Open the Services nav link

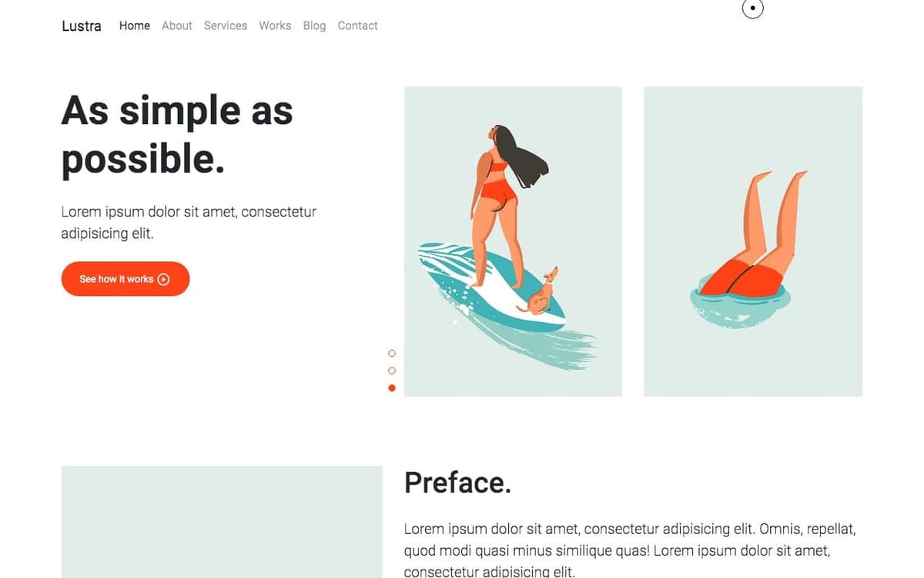click(226, 25)
